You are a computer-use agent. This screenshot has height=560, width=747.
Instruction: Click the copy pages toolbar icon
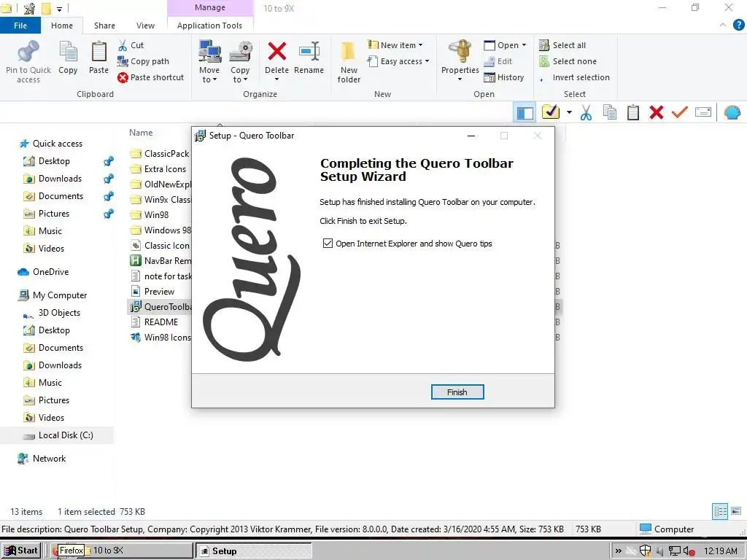pos(610,113)
